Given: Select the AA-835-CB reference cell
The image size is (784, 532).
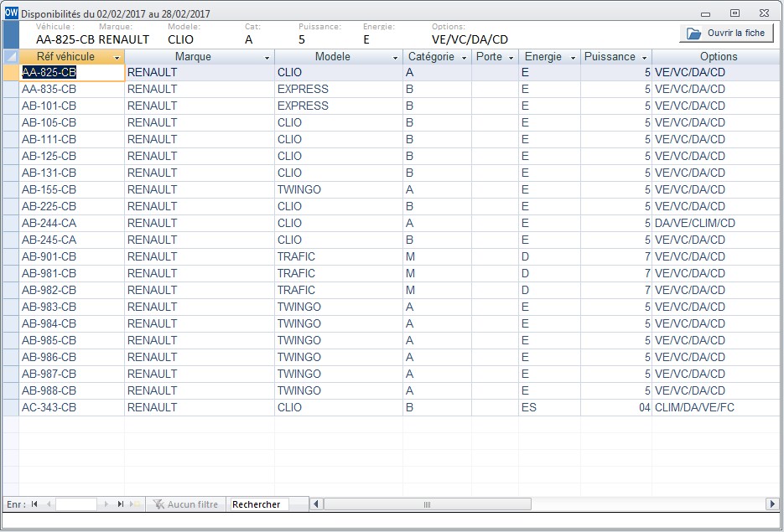Looking at the screenshot, I should click(72, 89).
